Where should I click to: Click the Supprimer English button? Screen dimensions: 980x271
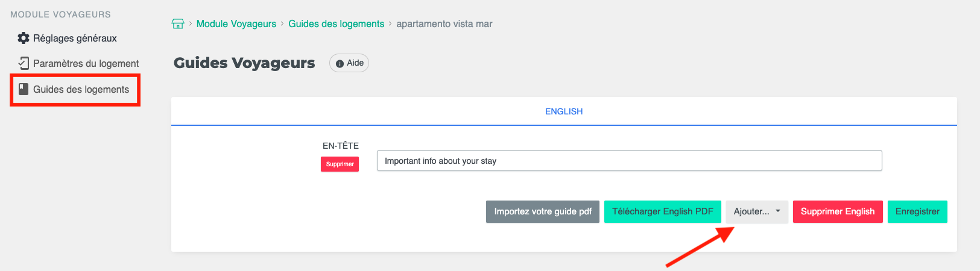tap(837, 211)
